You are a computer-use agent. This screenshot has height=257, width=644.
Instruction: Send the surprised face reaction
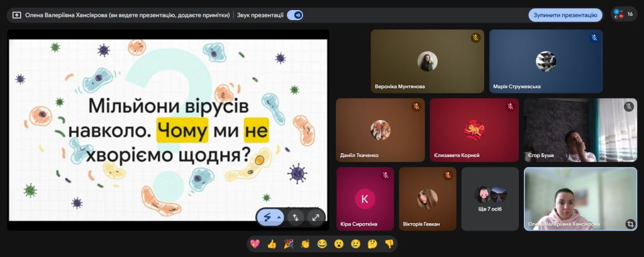[x=338, y=243]
